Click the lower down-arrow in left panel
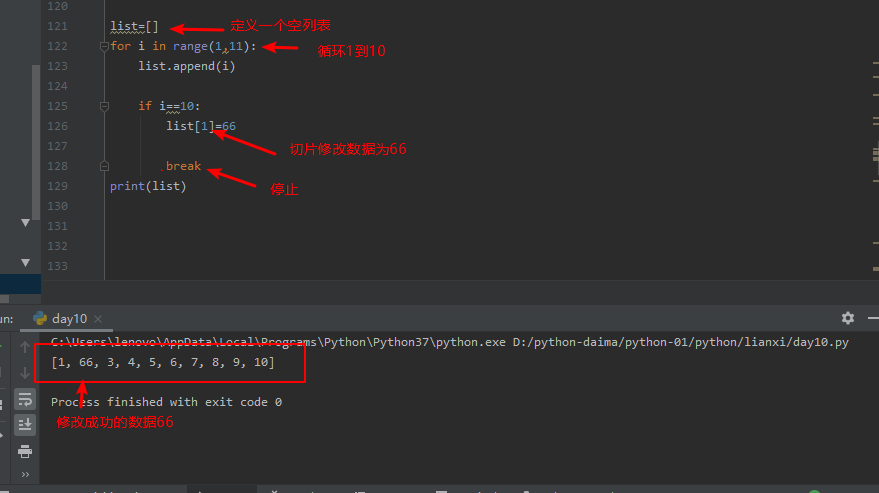This screenshot has height=493, width=879. 25,262
